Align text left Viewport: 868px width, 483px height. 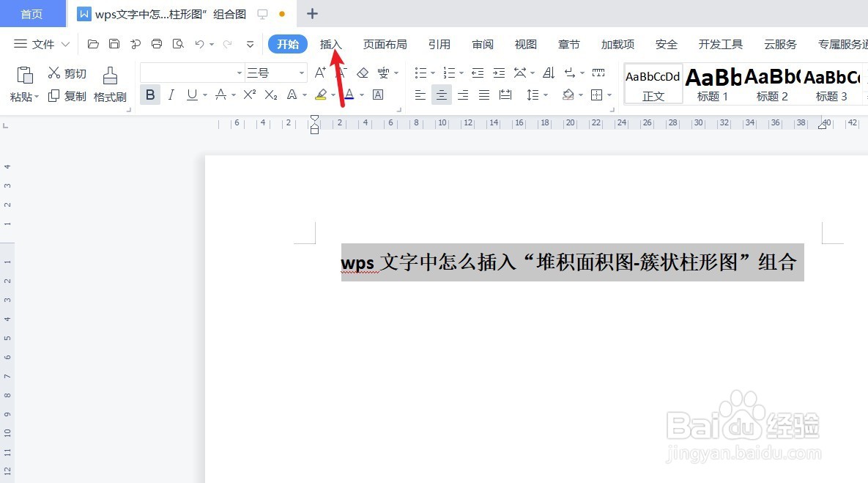point(420,95)
